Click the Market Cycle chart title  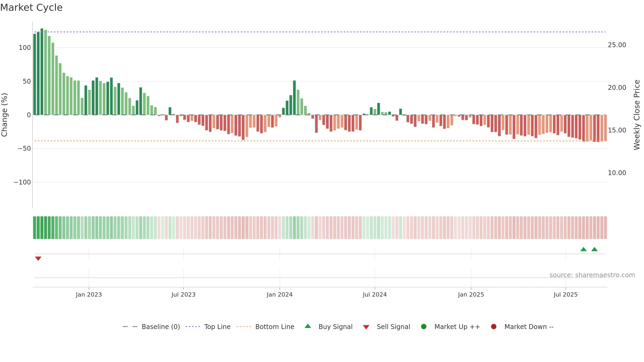(31, 7)
